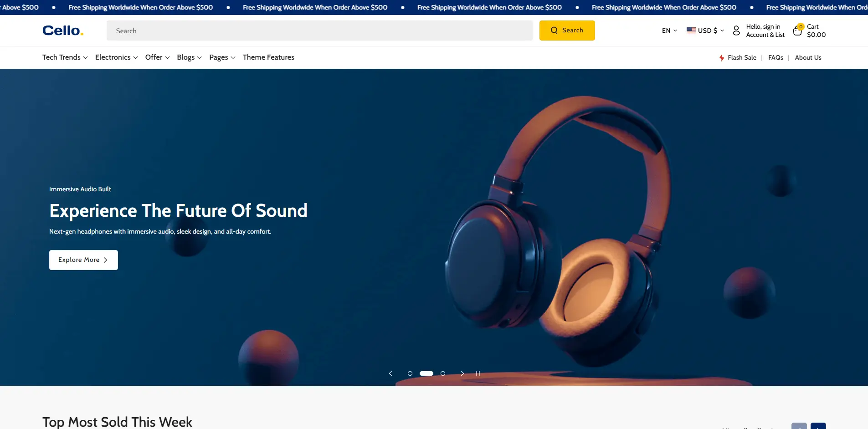Click the previous slide arrow in the hero carousel
The image size is (868, 429).
(x=390, y=373)
